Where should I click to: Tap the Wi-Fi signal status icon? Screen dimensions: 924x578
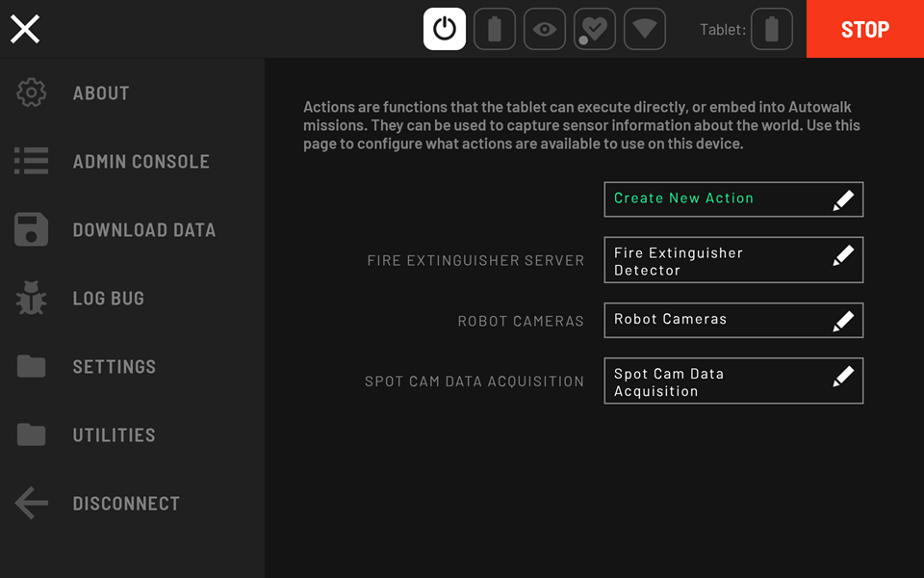click(645, 29)
